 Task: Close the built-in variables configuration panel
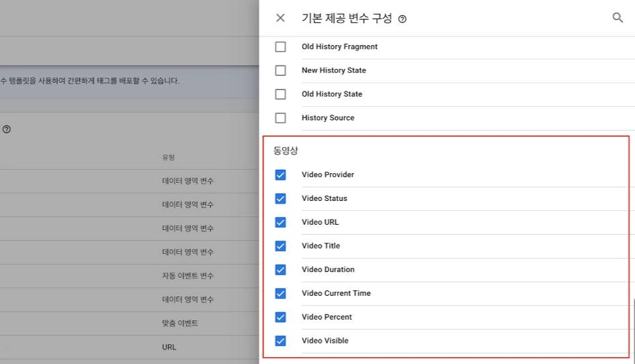[x=280, y=18]
